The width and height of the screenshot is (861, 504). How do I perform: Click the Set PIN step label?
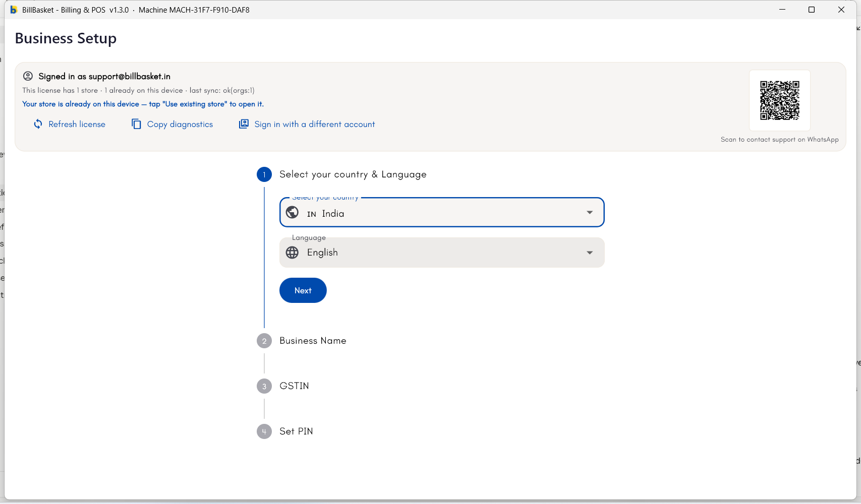click(x=296, y=431)
